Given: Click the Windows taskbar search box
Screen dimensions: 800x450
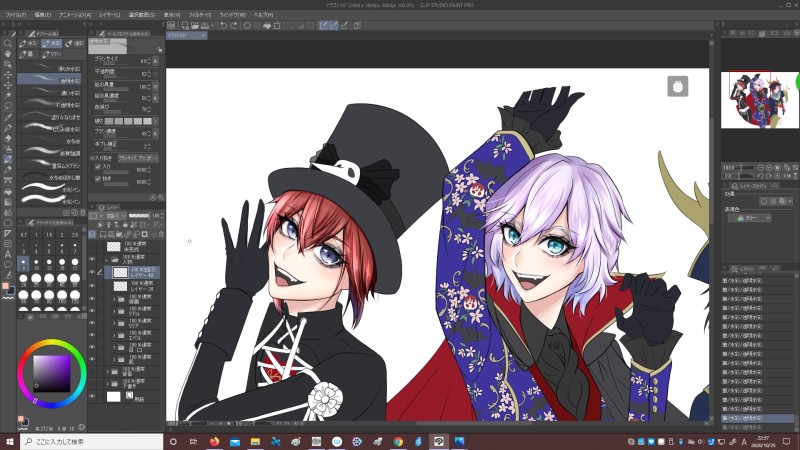Looking at the screenshot, I should point(92,442).
